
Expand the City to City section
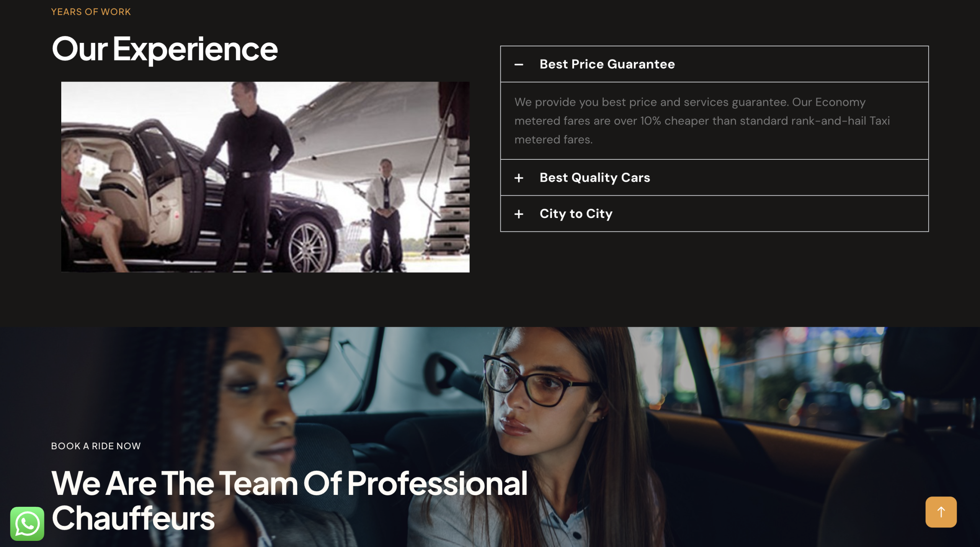coord(714,213)
